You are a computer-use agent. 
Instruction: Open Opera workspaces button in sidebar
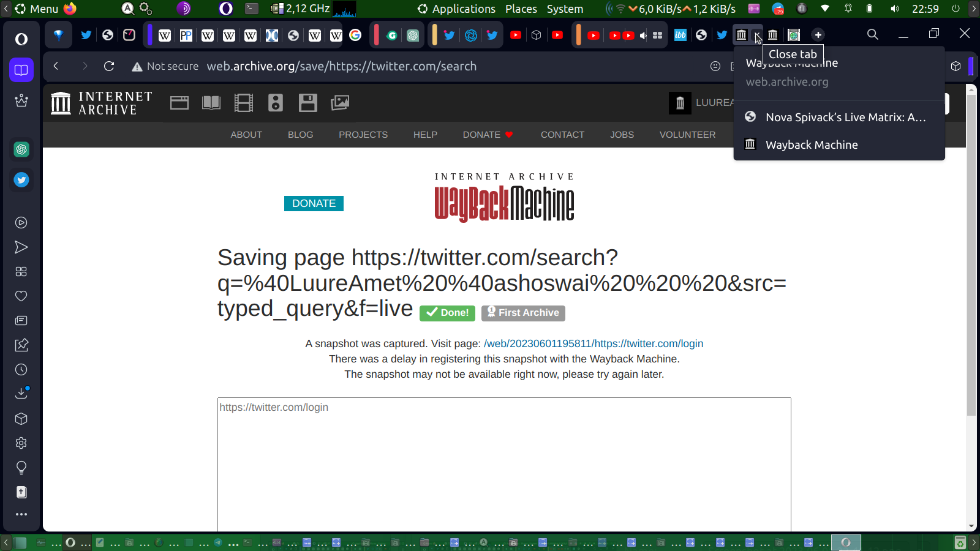pyautogui.click(x=21, y=70)
